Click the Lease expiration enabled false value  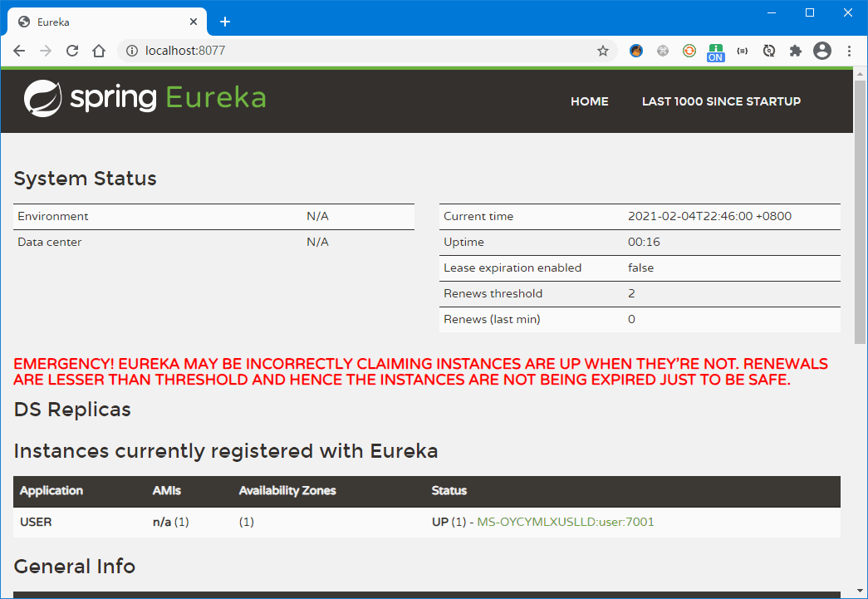click(640, 268)
